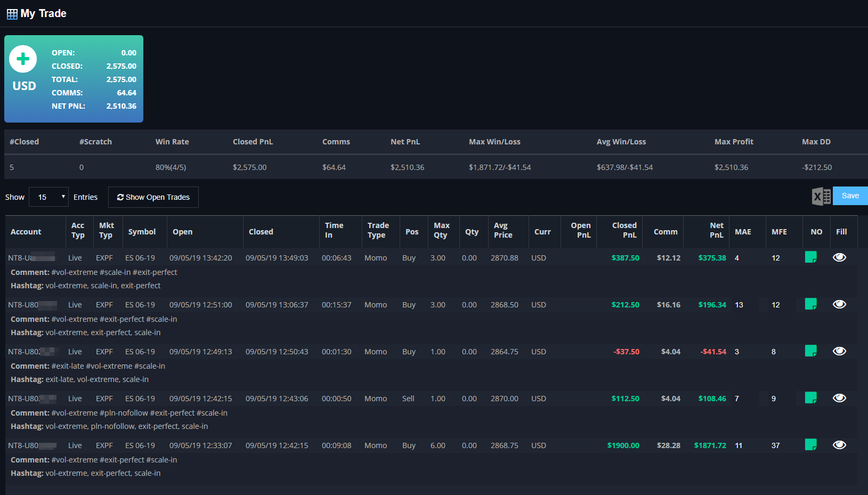Click the 2,510.36 NET PNL card value
Viewport: 868px width, 495px height.
121,106
